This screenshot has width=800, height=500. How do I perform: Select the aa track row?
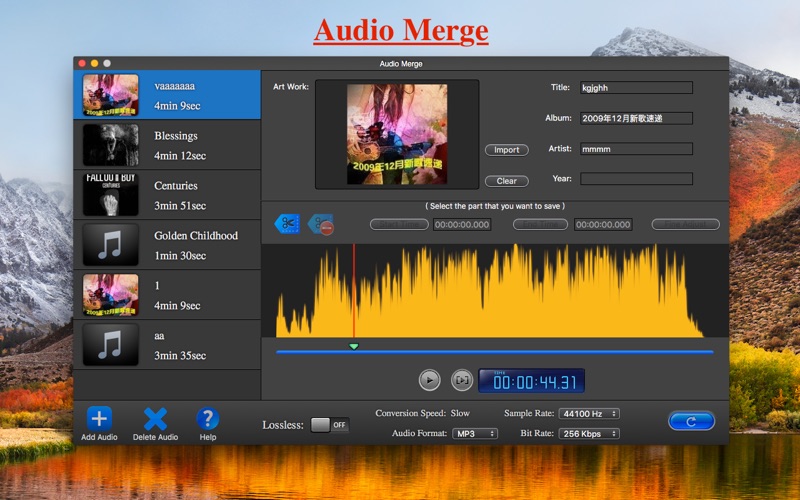point(167,345)
